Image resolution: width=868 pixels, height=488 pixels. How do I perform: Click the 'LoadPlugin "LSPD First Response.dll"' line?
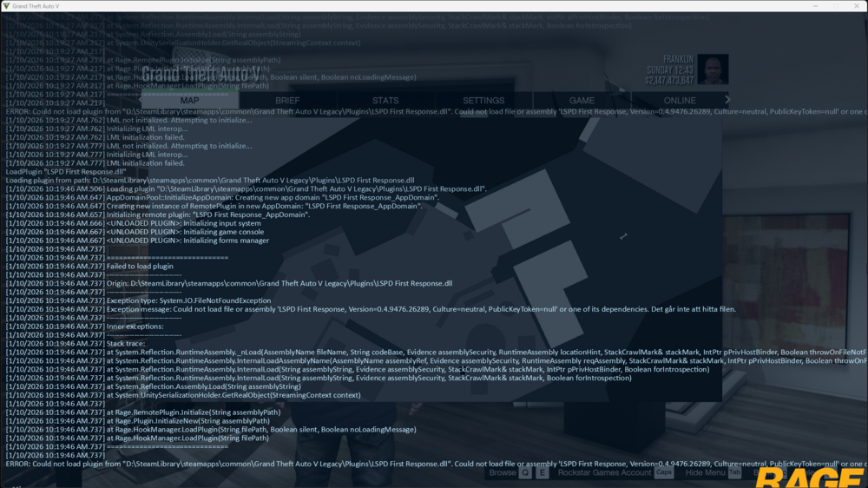click(x=66, y=172)
